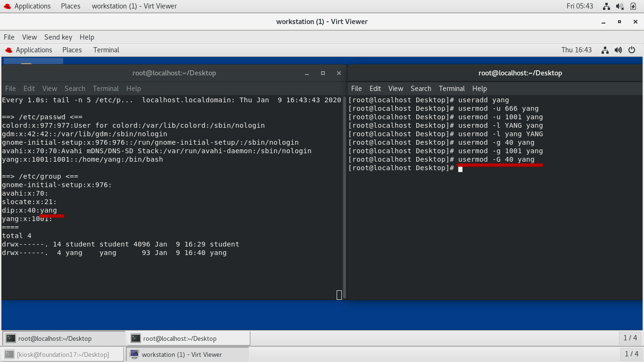Click the '==> /etc/passwd <==' header line

(x=42, y=117)
